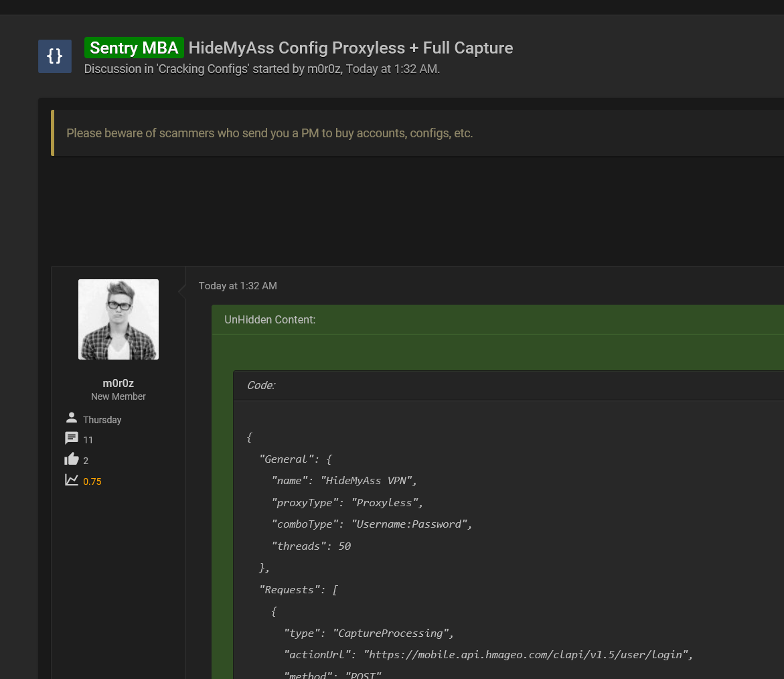Screen dimensions: 784x679
Task: Open m0r0z profile from thread header
Action: pos(324,69)
